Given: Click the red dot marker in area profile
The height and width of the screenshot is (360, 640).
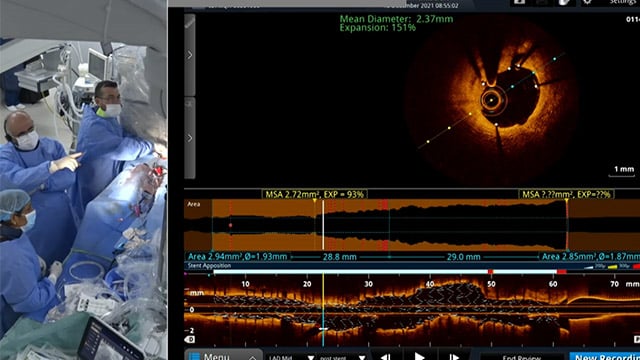Looking at the screenshot, I should click(231, 225).
